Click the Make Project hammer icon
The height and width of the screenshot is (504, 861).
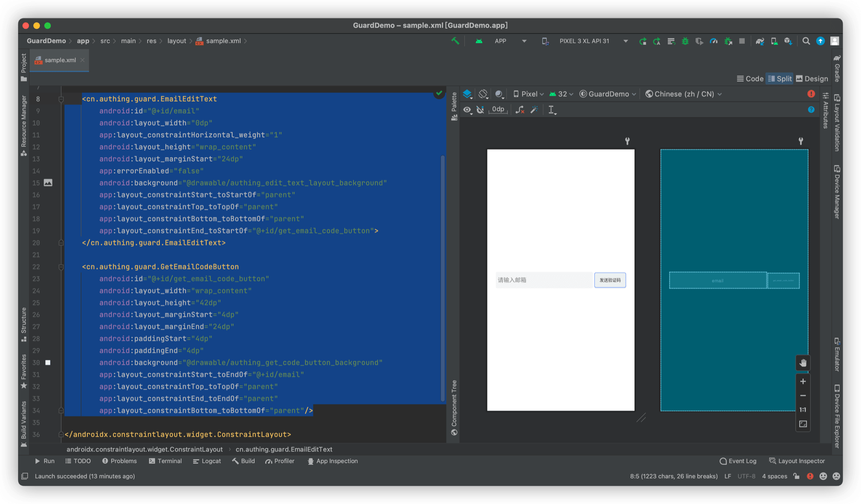(x=455, y=41)
